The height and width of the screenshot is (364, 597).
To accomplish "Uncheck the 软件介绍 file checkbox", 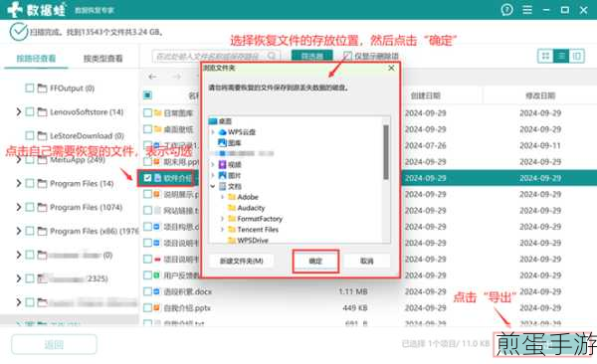I will (x=147, y=178).
